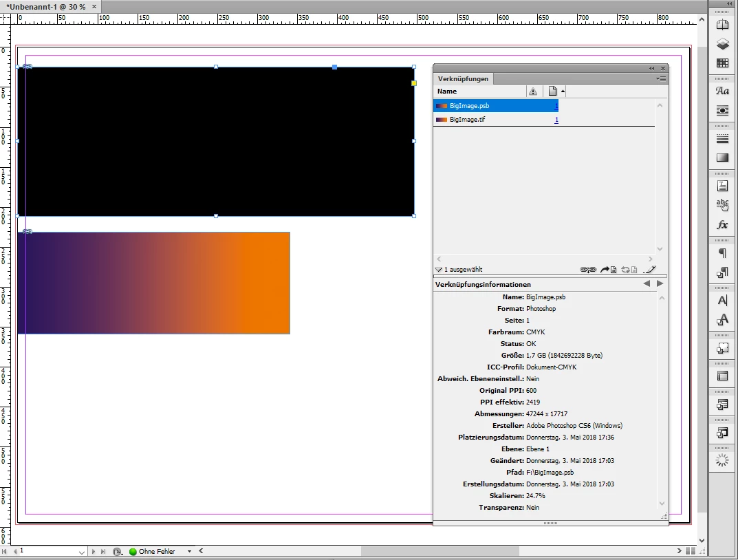Open the Layers panel icon in dock
This screenshot has width=738, height=560.
click(x=722, y=44)
